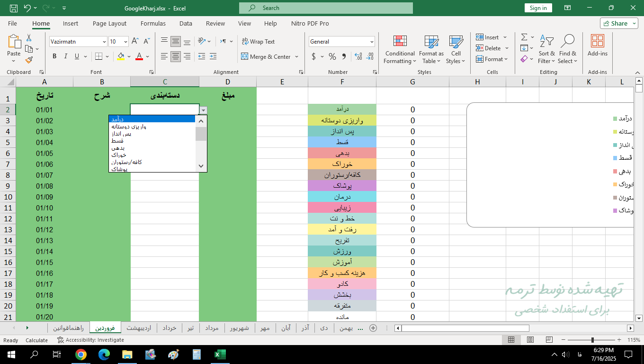
Task: Expand the Vazirmatn font name dropdown
Action: (104, 42)
